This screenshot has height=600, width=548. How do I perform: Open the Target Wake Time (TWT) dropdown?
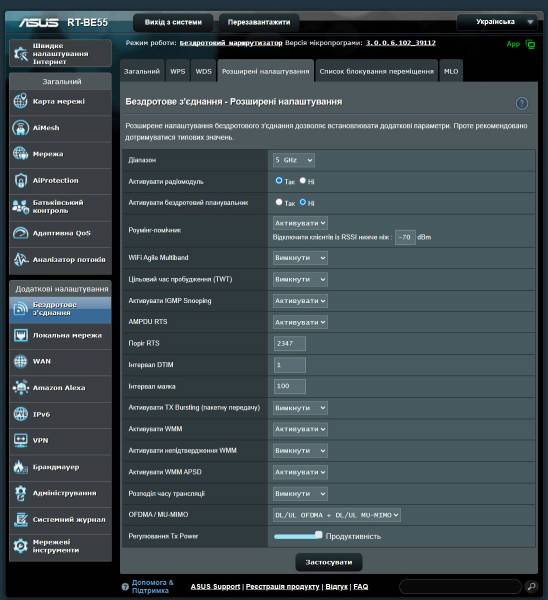pos(300,279)
